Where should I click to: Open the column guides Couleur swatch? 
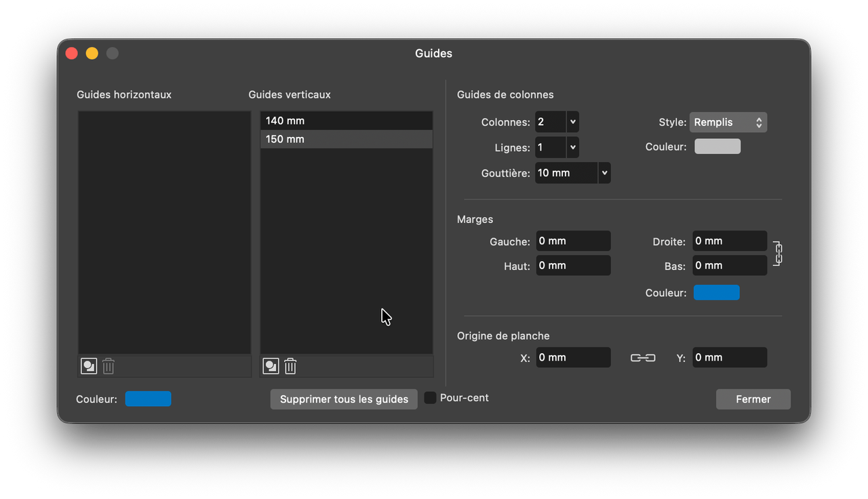(x=717, y=146)
